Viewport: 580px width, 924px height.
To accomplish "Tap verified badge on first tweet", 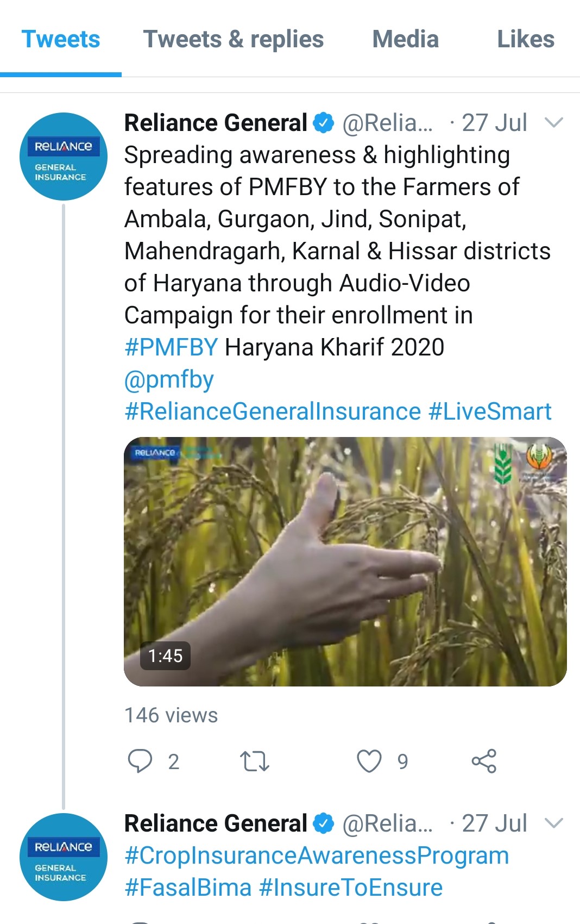I will pos(324,123).
